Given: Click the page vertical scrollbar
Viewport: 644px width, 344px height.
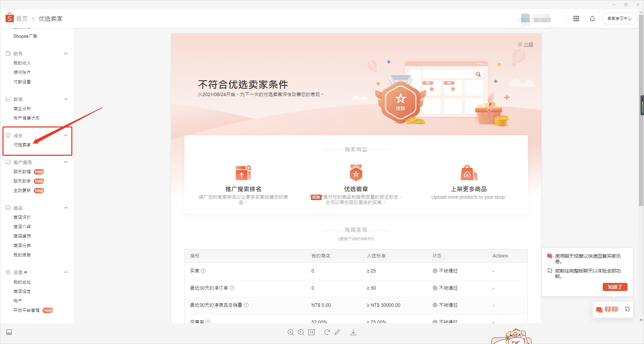Looking at the screenshot, I should coord(641,109).
